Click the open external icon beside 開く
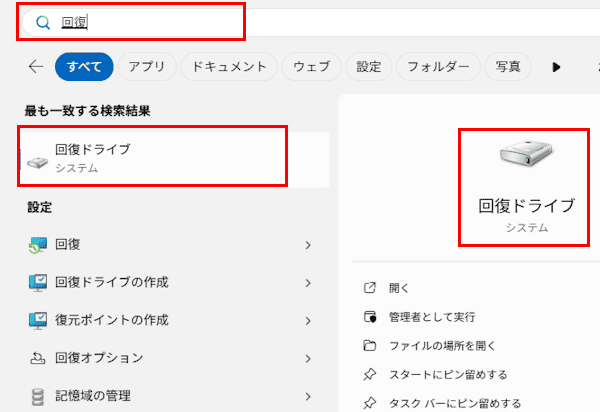The height and width of the screenshot is (412, 600). click(x=370, y=288)
